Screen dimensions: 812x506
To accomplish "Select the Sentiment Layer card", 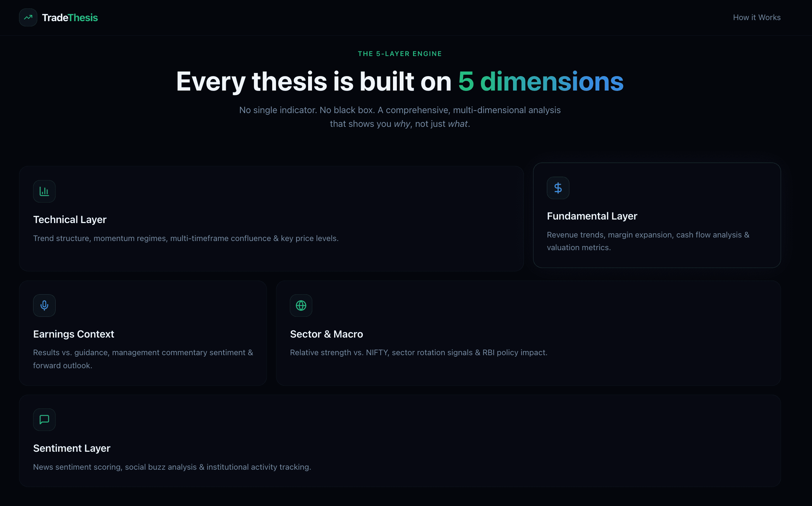I will tap(400, 440).
